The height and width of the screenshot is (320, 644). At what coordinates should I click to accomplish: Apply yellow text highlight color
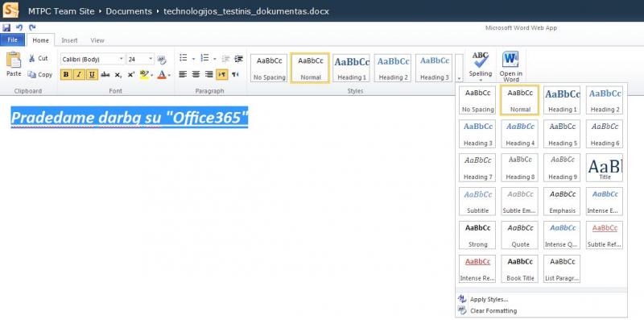click(x=144, y=74)
